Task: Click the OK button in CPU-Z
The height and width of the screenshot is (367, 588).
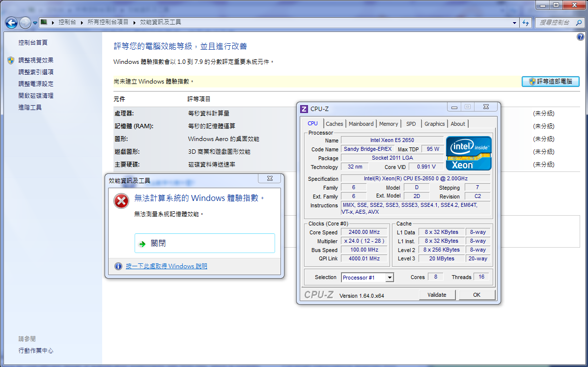Action: coord(476,295)
